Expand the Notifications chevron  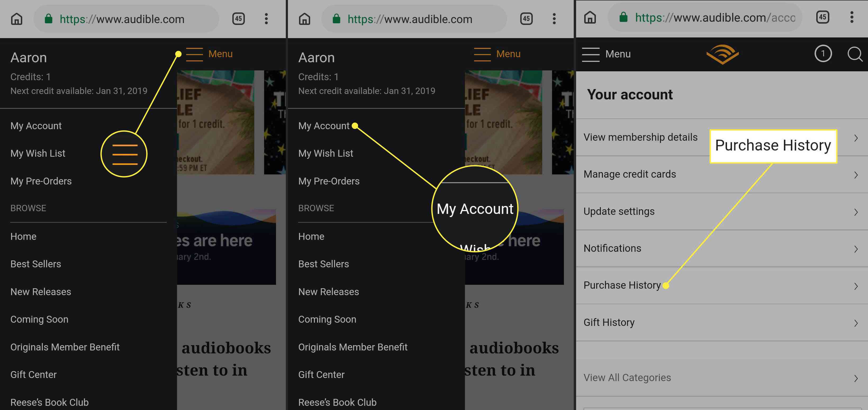click(856, 249)
